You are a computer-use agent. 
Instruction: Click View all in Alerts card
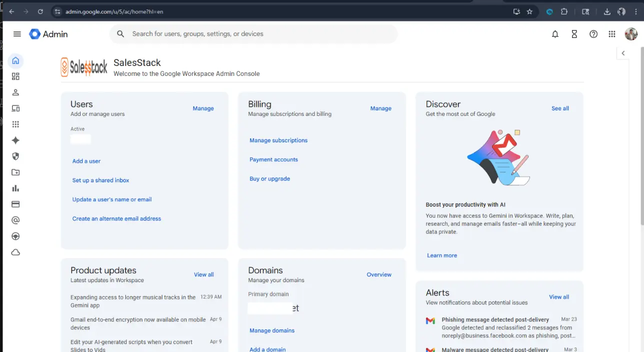(x=559, y=297)
